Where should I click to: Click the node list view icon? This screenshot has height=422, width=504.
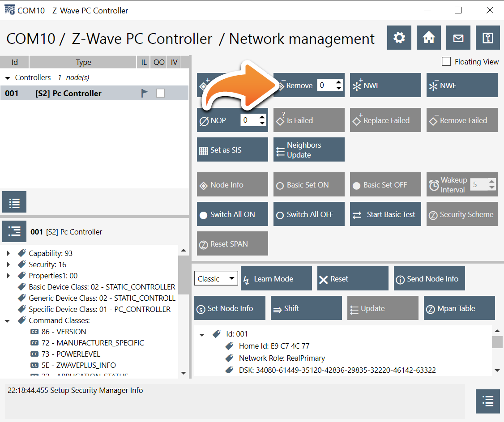point(14,202)
